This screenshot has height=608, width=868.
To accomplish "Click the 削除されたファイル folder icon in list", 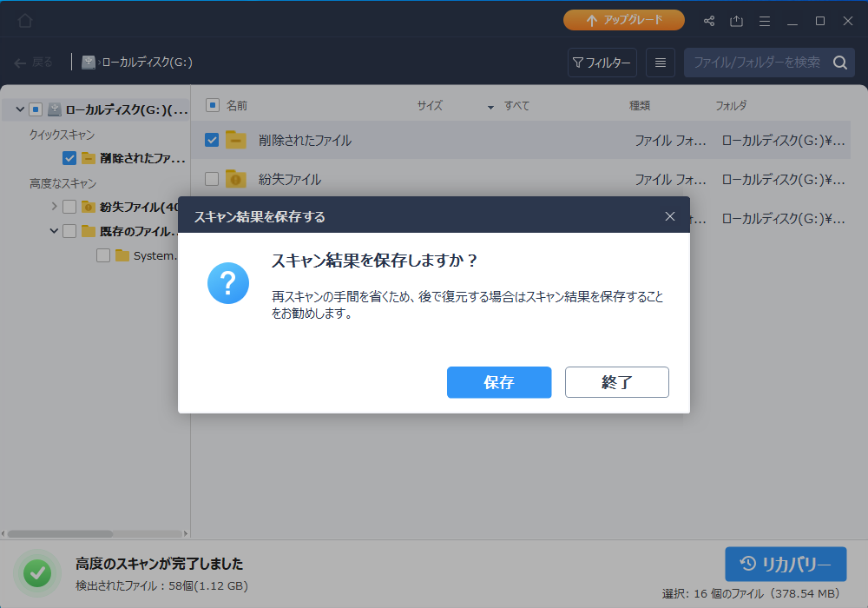I will click(236, 140).
